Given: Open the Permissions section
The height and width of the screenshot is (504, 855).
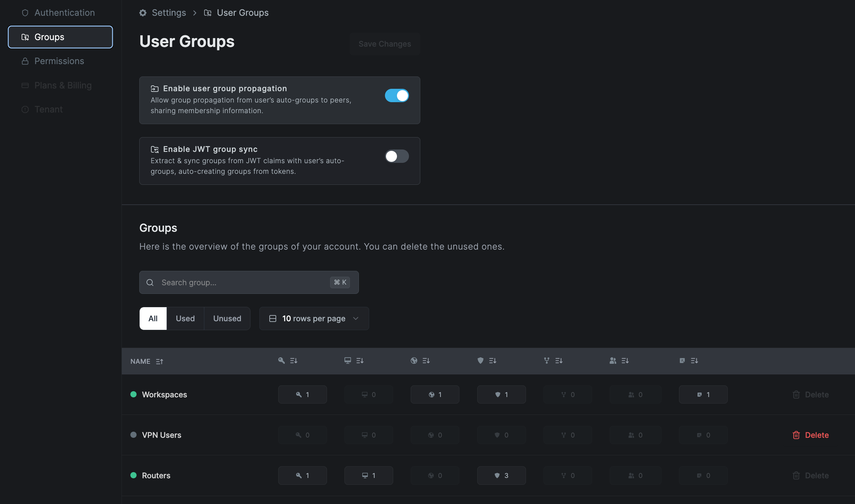Looking at the screenshot, I should [x=59, y=61].
